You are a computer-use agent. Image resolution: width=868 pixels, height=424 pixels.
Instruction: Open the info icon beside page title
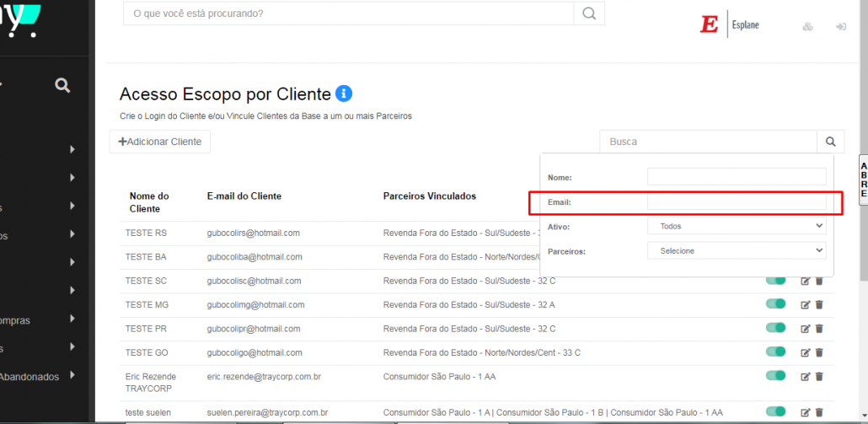coord(344,94)
